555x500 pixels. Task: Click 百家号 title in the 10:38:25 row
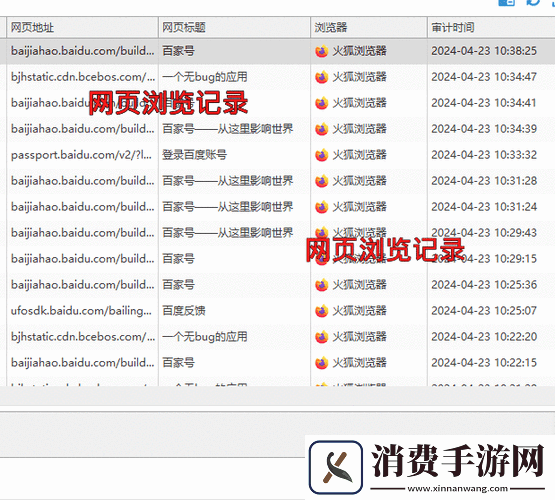(x=178, y=51)
